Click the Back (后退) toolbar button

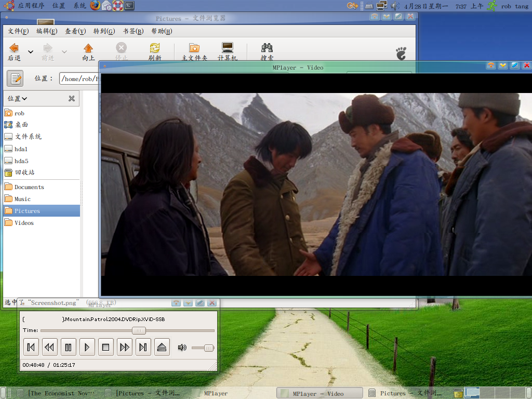tap(14, 52)
